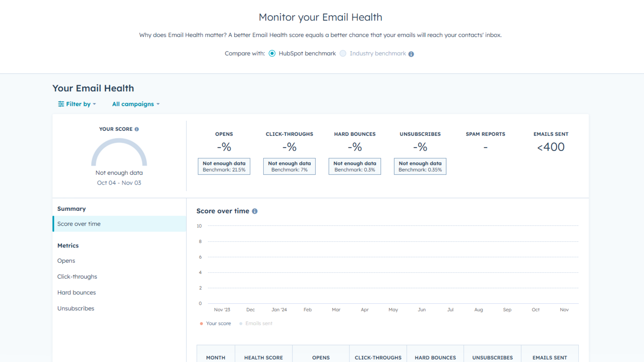Image resolution: width=644 pixels, height=362 pixels.
Task: Click the Industry benchmark info icon
Action: [411, 54]
